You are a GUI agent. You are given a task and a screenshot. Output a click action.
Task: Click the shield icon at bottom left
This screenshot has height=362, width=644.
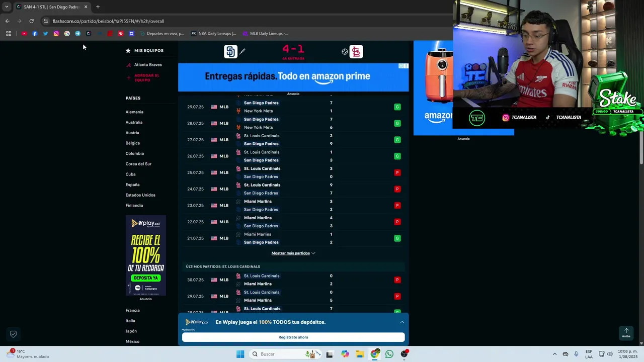click(x=14, y=334)
